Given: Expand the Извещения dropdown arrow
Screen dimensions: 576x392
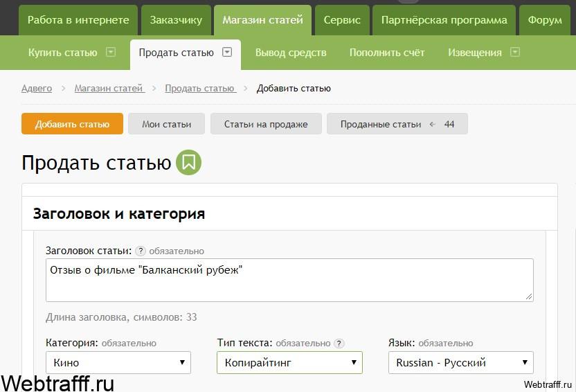Looking at the screenshot, I should point(515,52).
